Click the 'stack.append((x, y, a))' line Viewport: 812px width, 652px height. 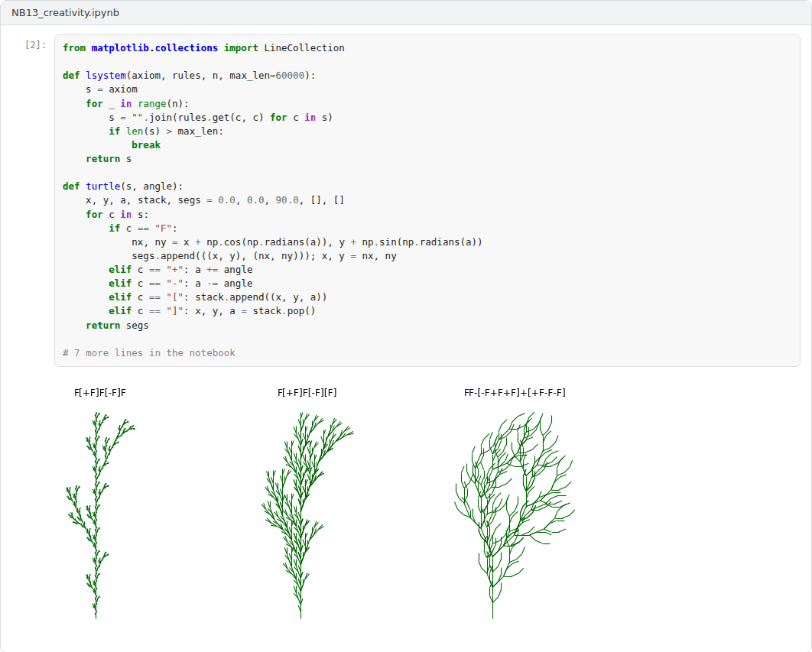[x=218, y=297]
